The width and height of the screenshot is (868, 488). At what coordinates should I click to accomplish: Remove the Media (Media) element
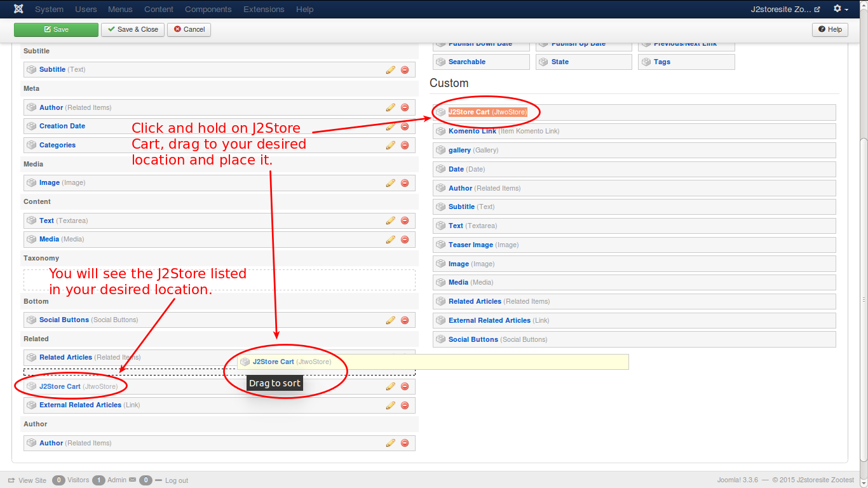405,240
